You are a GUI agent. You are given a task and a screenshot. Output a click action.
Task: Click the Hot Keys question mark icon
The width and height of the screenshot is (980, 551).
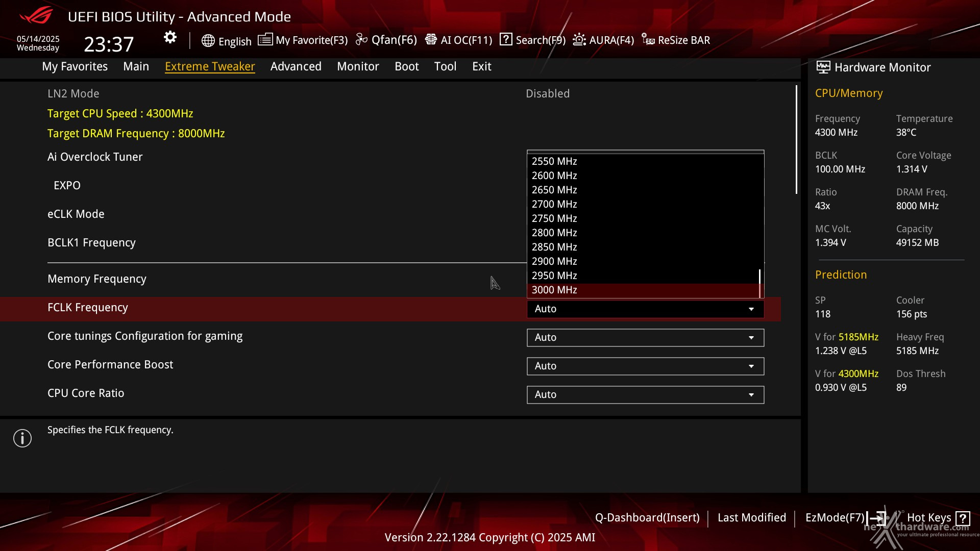click(963, 518)
